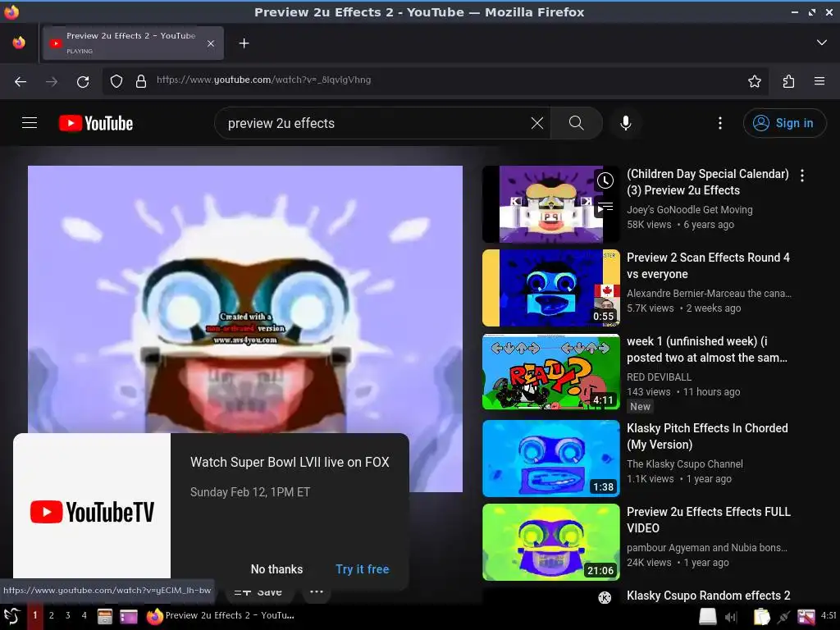Open options menu for Children Day Special video
Image resolution: width=840 pixels, height=630 pixels.
(802, 176)
